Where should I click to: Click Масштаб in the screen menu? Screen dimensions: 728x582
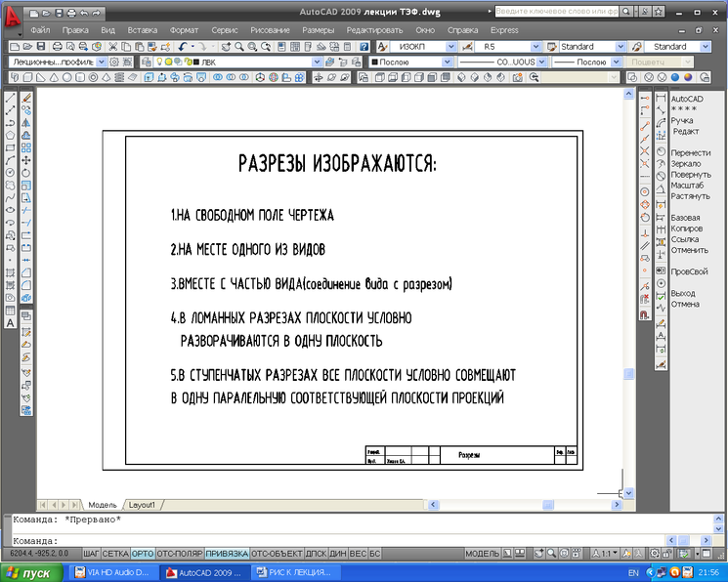click(687, 186)
